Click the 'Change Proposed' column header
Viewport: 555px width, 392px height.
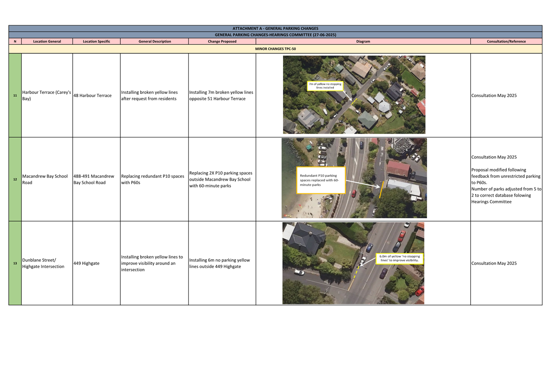(222, 41)
